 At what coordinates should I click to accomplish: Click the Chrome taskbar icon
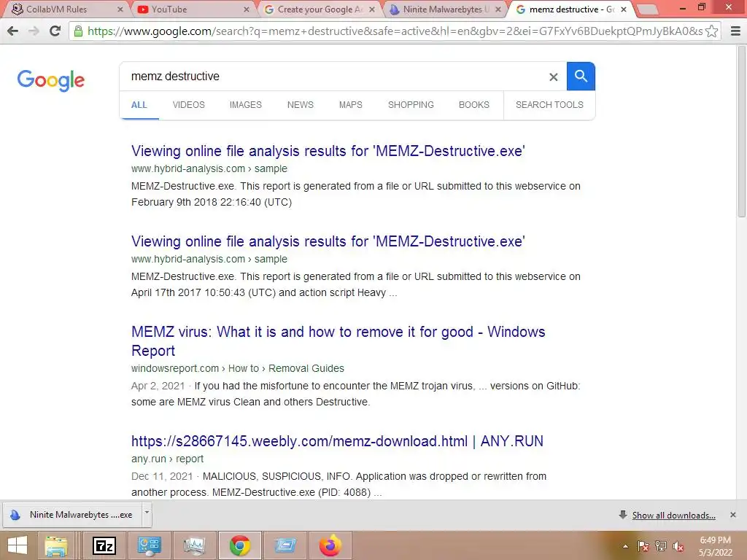pyautogui.click(x=239, y=545)
